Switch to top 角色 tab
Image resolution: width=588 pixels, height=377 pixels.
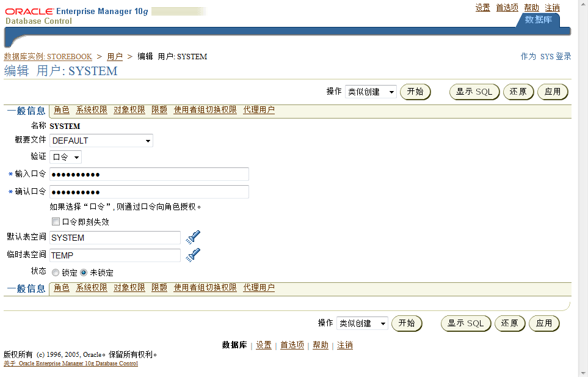tap(62, 110)
